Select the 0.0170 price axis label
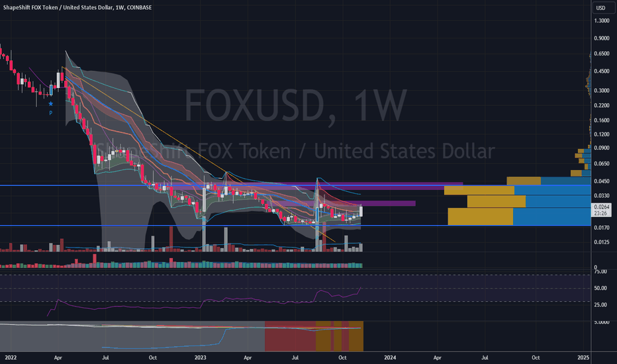The height and width of the screenshot is (364, 617). pos(602,228)
